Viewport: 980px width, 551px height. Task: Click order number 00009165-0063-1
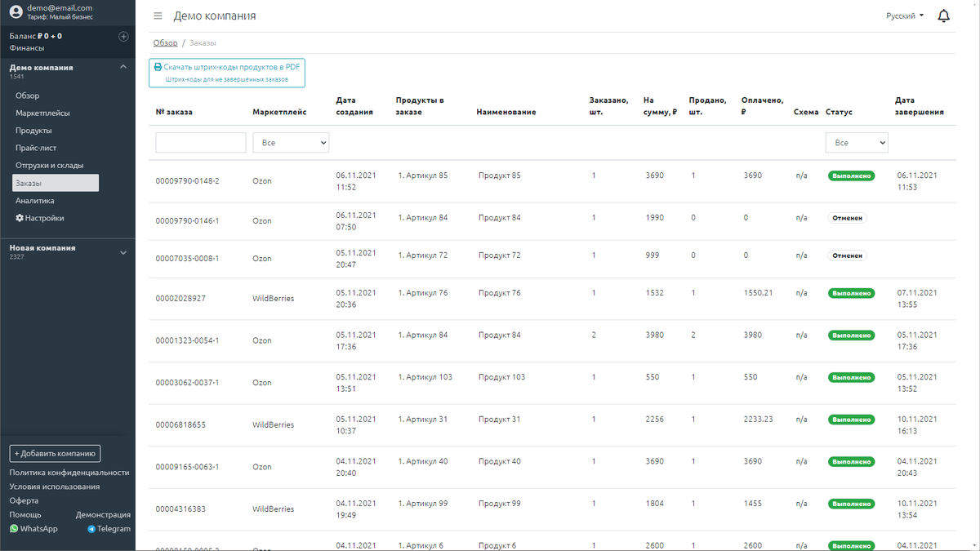point(187,467)
